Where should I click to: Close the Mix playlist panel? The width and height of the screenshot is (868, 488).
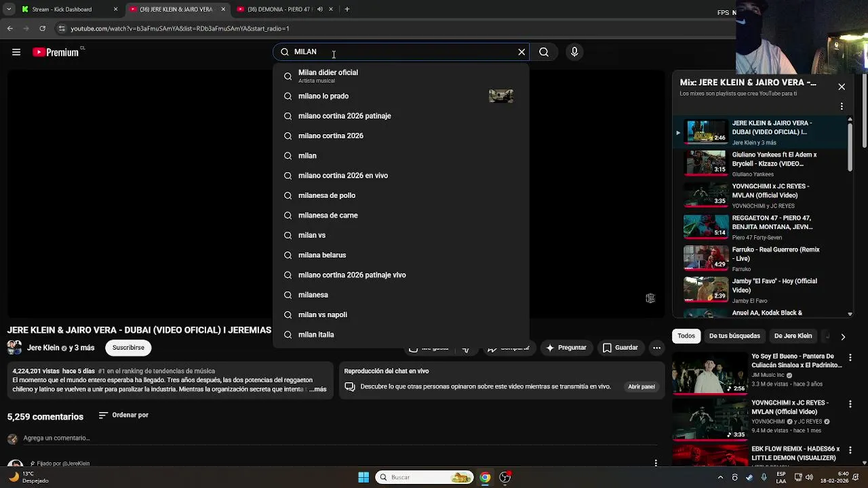842,87
